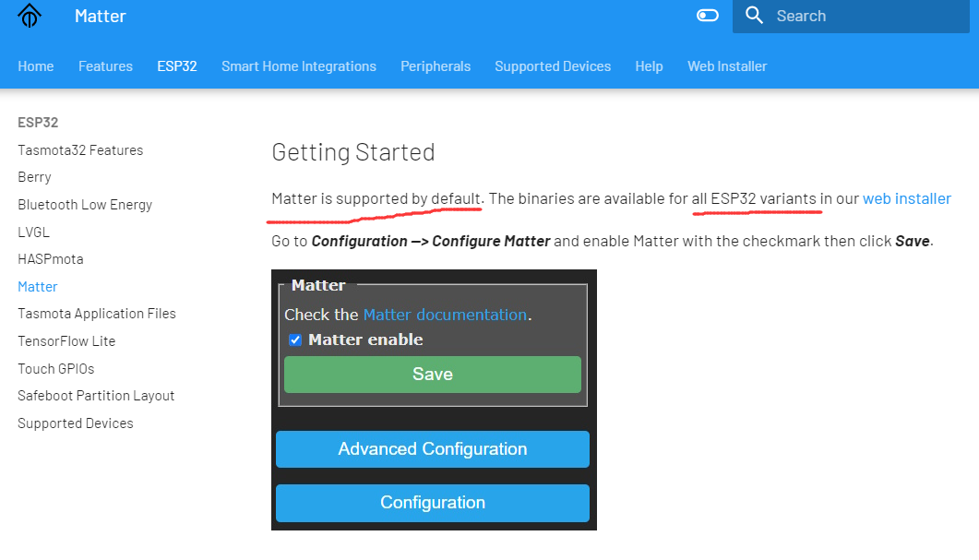Viewport: 979px width, 560px height.
Task: Select Bluetooth Low Energy sidebar entry
Action: tap(85, 205)
